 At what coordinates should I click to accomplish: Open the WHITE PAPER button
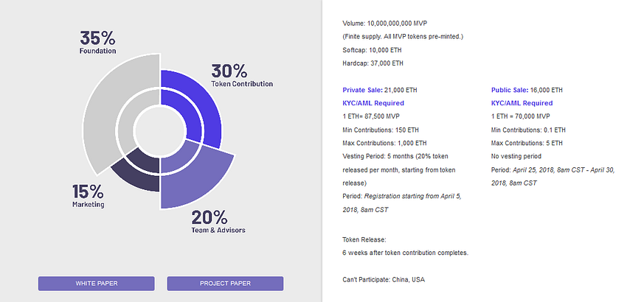click(96, 284)
